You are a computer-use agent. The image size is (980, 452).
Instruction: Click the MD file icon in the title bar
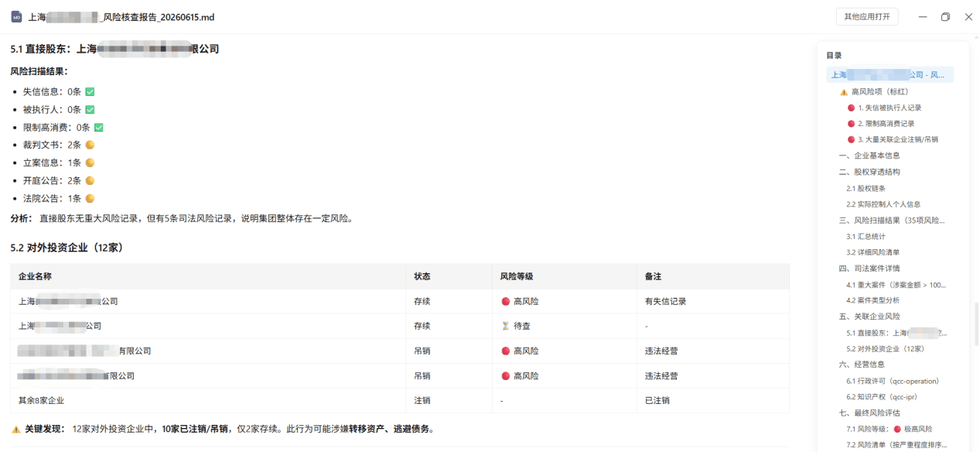point(16,17)
